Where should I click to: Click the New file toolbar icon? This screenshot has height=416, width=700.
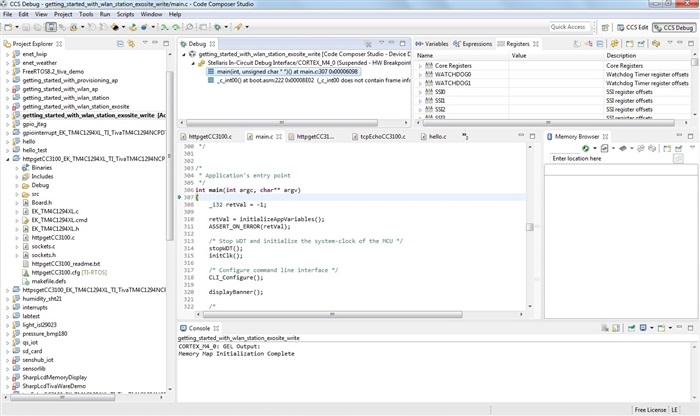click(x=8, y=27)
